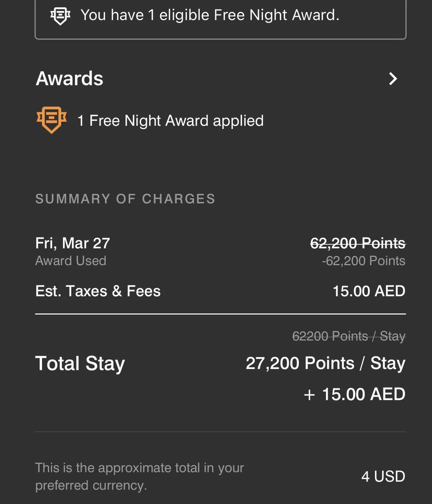Image resolution: width=432 pixels, height=504 pixels.
Task: Click the -62,200 Points deduction amount
Action: pyautogui.click(x=363, y=261)
